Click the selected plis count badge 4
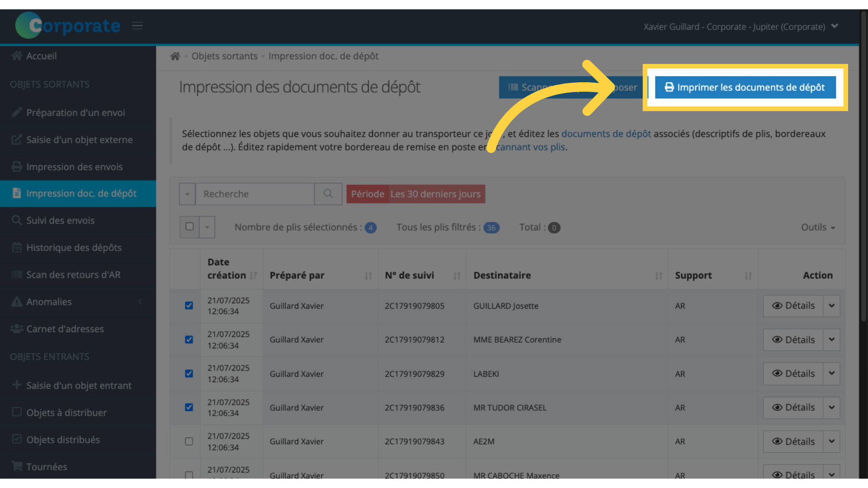This screenshot has height=488, width=868. click(x=371, y=228)
